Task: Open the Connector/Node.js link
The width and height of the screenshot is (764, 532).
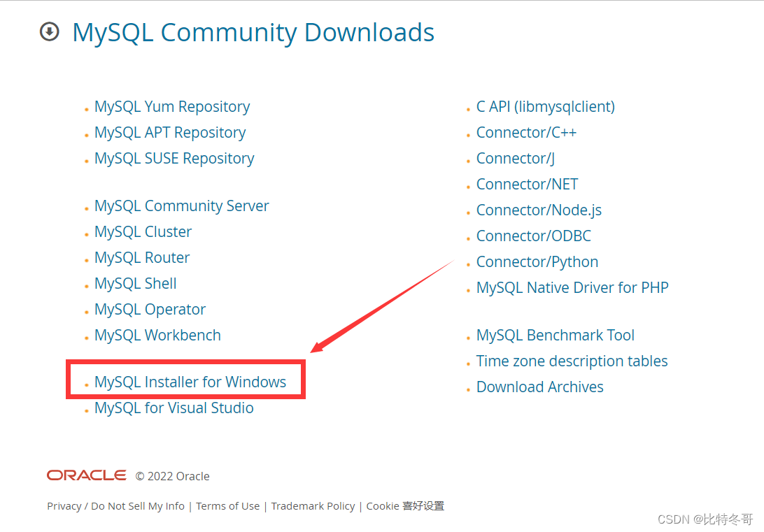Action: coord(539,210)
